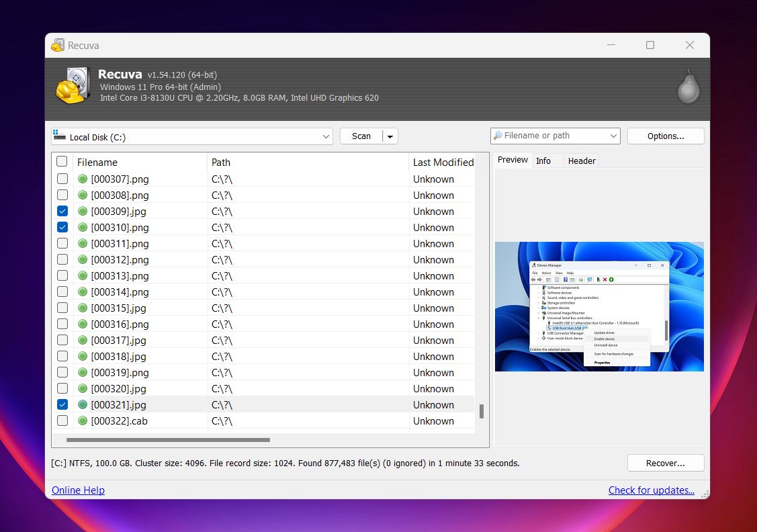The height and width of the screenshot is (532, 757).
Task: Select the [000314].png filename
Action: 120,292
